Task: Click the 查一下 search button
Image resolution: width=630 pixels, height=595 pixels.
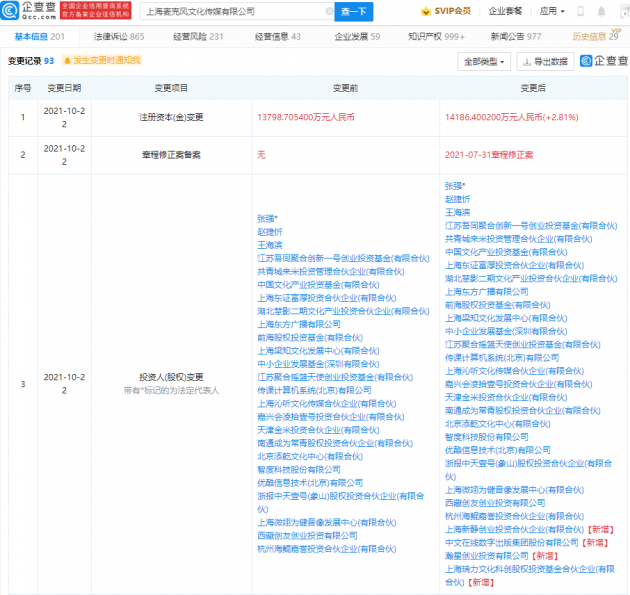Action: coord(354,11)
